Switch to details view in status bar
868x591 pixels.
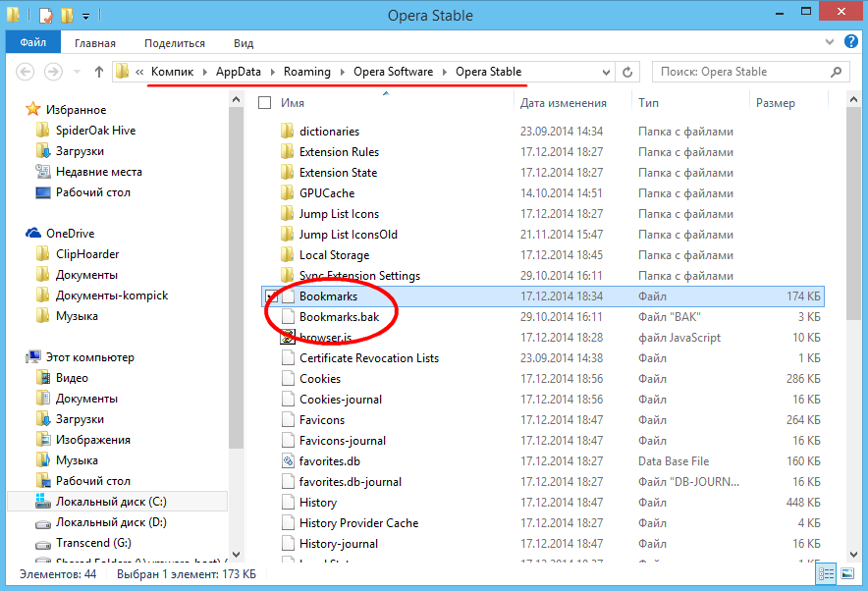826,574
